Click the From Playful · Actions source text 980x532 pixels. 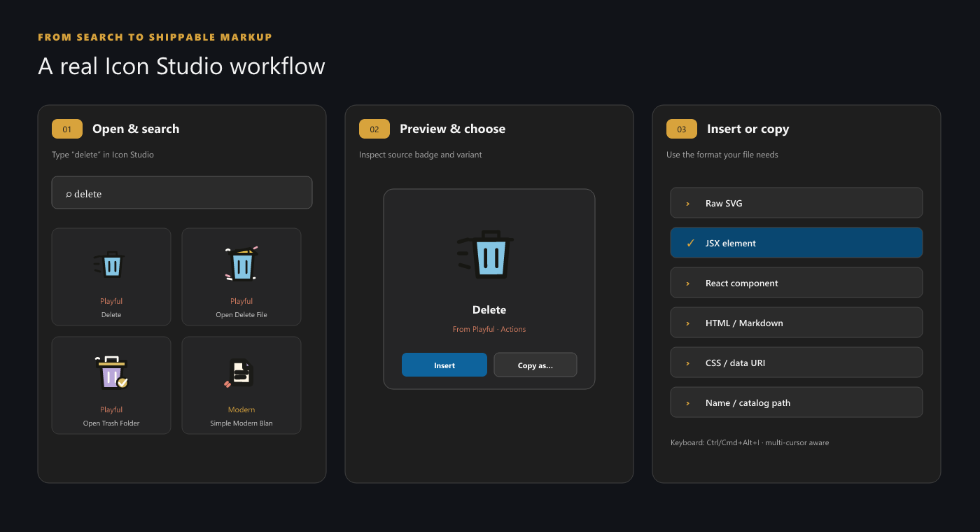pos(489,329)
